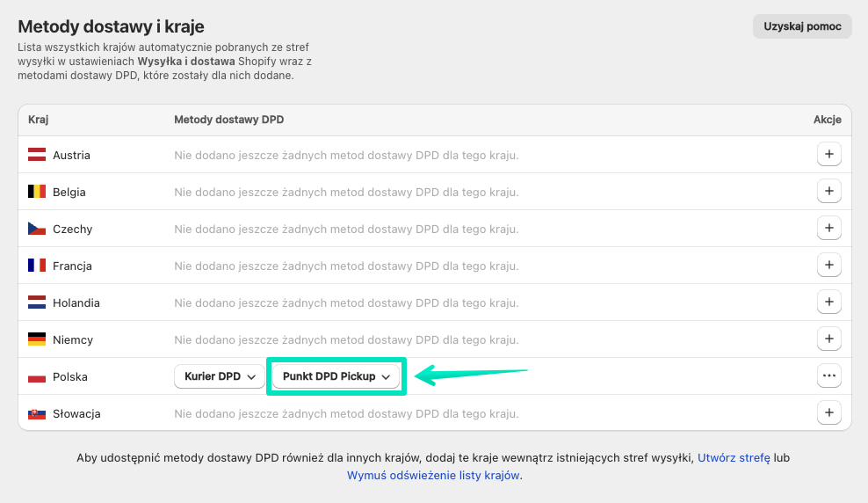Click Wymuś odświeżenie listy krajów link

point(433,476)
